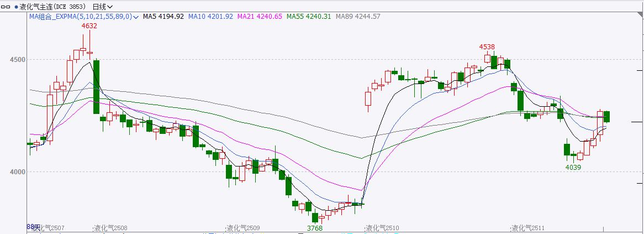The width and height of the screenshot is (644, 234).
Task: Click the MA组合_EXPMA(5,10,21,55,89,0) indicator name
Action: [x=80, y=17]
